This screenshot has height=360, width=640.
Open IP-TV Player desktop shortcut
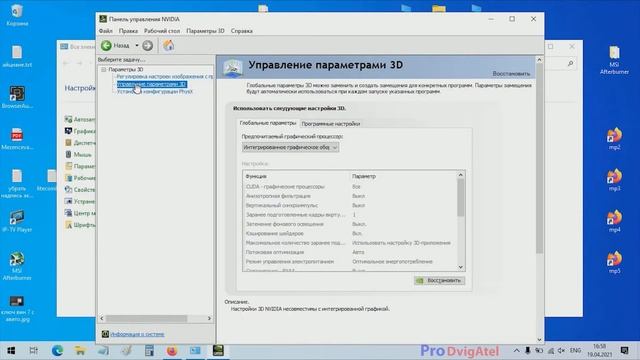(17, 221)
